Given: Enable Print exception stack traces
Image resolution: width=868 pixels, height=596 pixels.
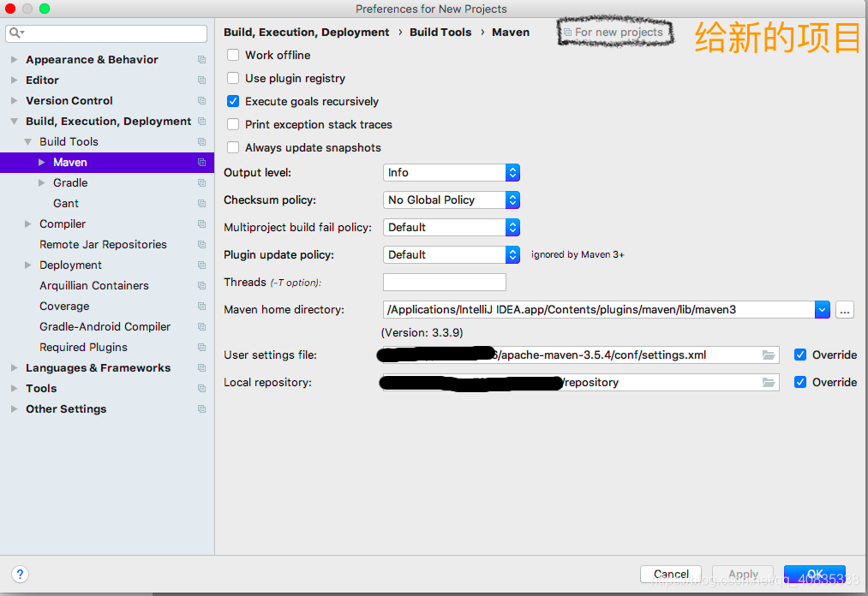Looking at the screenshot, I should [233, 124].
